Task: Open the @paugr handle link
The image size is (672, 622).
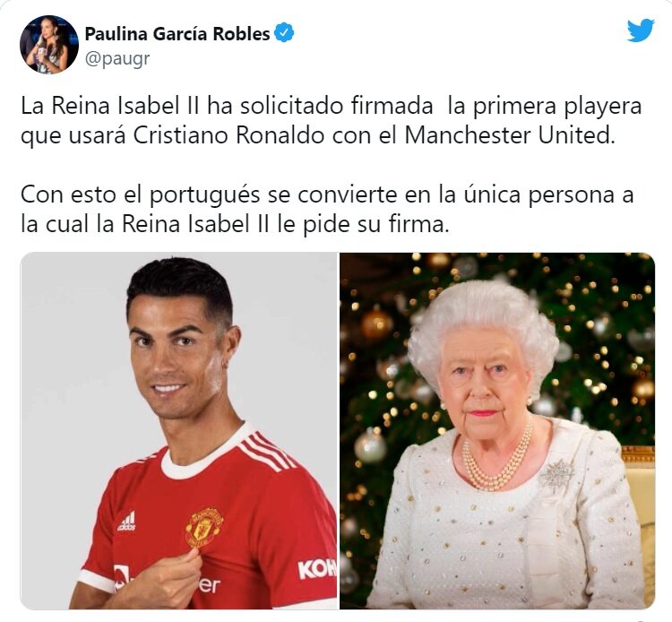Action: click(x=117, y=58)
